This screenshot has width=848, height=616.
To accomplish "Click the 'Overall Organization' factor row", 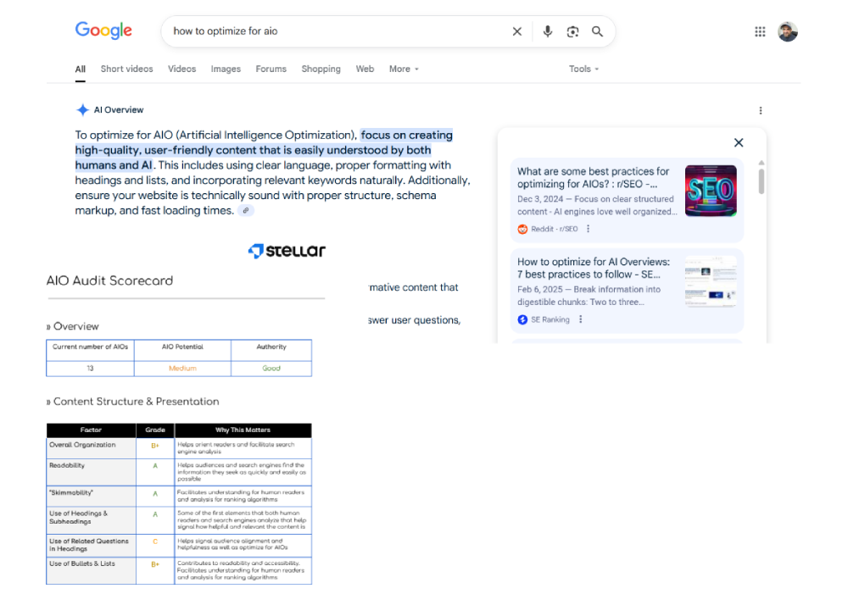I will coord(179,448).
